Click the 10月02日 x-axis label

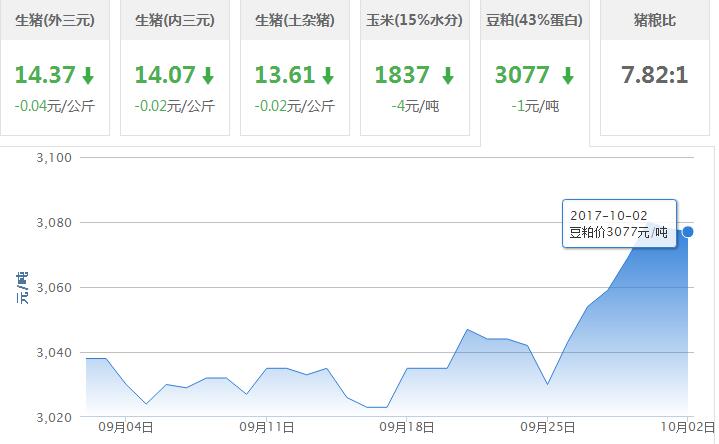(x=688, y=427)
